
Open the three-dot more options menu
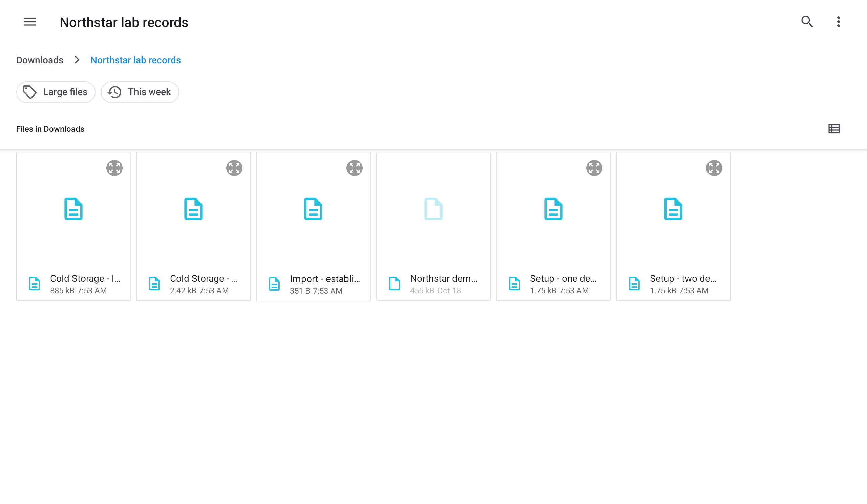[x=838, y=22]
